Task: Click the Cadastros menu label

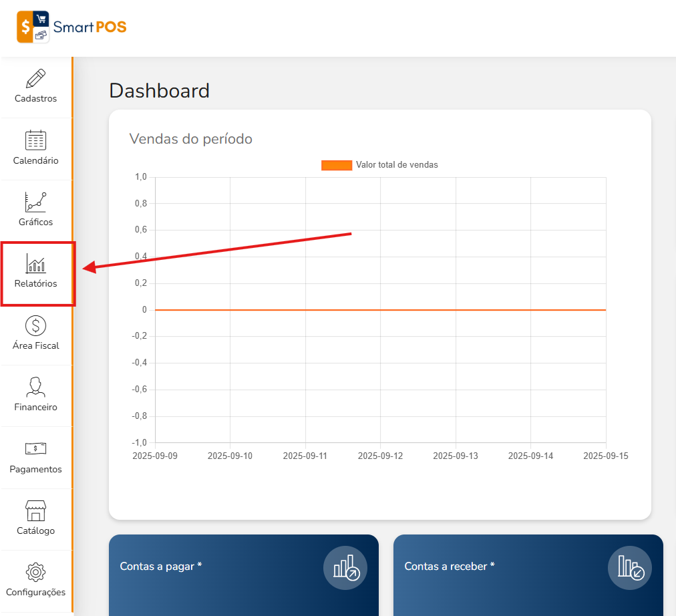Action: click(x=36, y=99)
